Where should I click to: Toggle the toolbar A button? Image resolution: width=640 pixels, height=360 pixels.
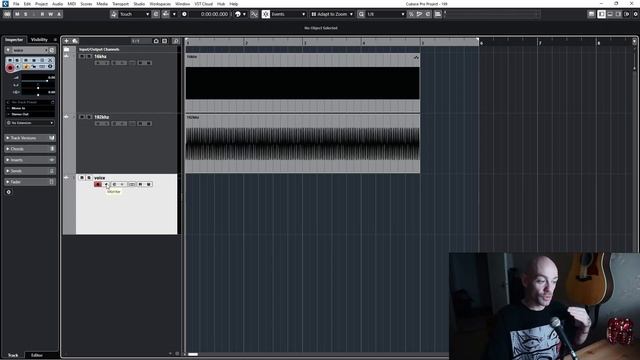[x=59, y=14]
